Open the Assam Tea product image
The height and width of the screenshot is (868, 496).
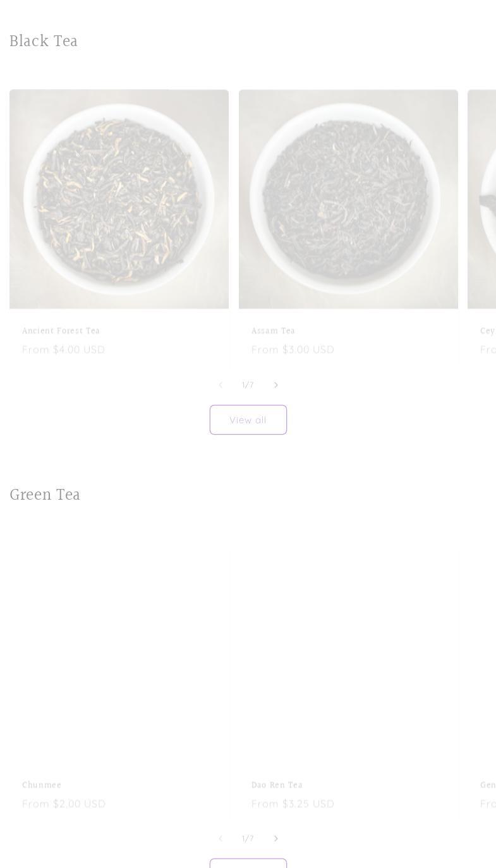(x=348, y=199)
